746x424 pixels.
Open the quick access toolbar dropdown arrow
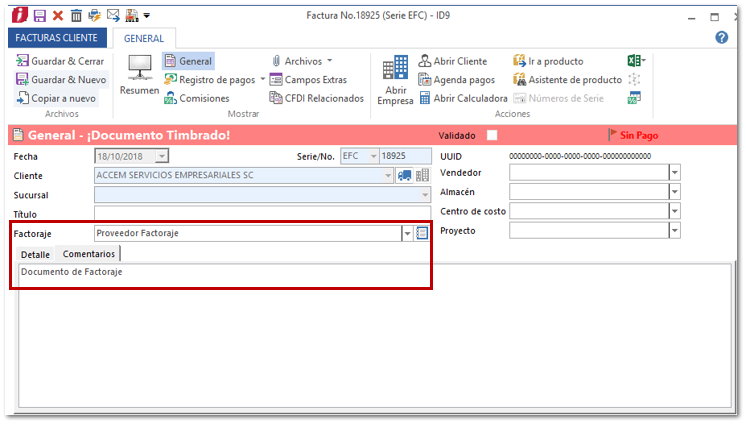click(x=147, y=16)
